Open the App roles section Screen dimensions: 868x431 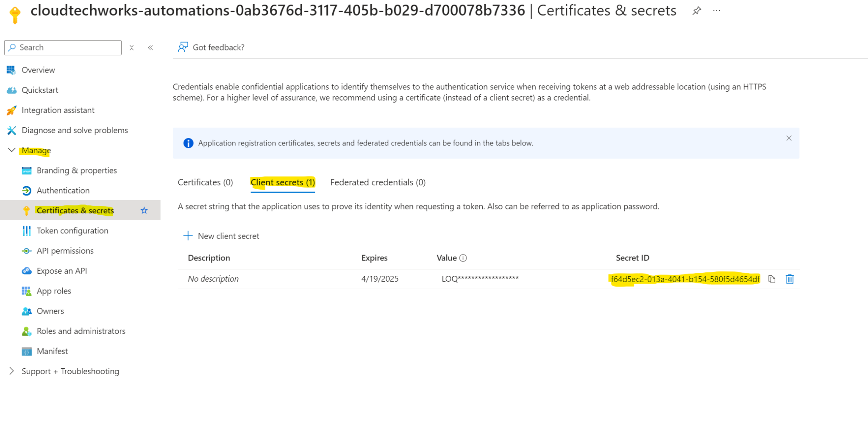54,291
